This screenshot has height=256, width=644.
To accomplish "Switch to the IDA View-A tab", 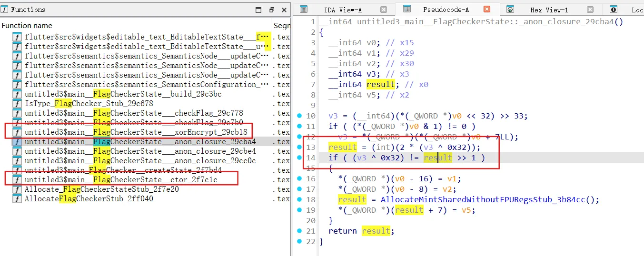I will click(343, 10).
